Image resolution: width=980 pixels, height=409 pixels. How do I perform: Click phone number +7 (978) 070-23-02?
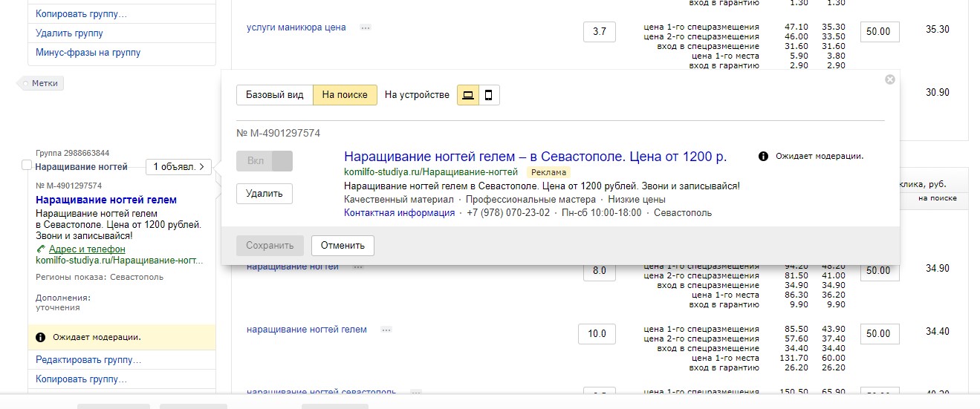point(508,213)
